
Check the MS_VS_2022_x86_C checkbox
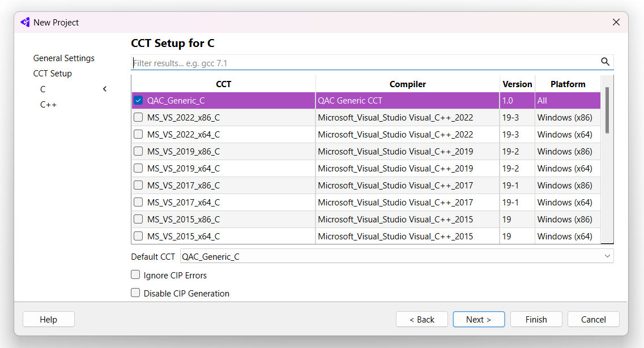click(138, 117)
